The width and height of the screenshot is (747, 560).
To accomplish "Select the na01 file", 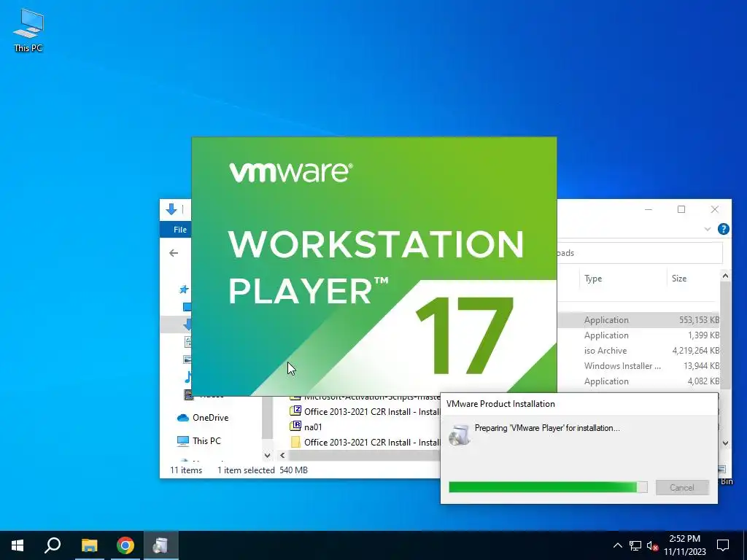I will [x=312, y=427].
